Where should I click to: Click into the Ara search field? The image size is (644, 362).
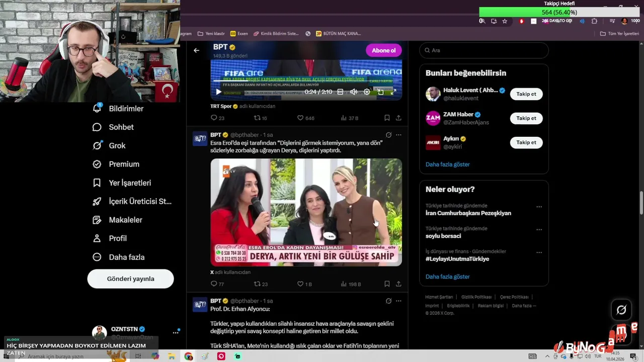[484, 50]
